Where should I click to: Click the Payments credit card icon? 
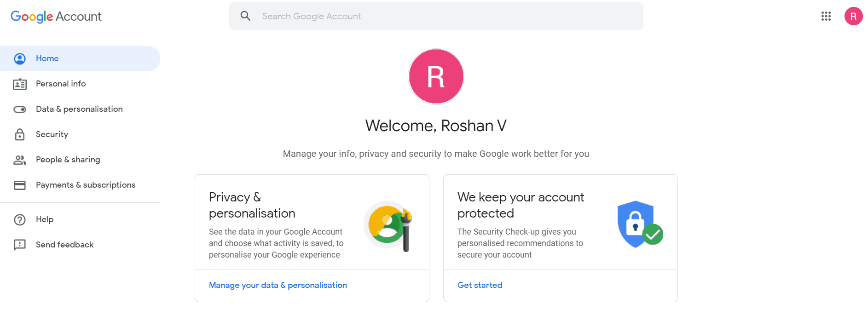[20, 185]
